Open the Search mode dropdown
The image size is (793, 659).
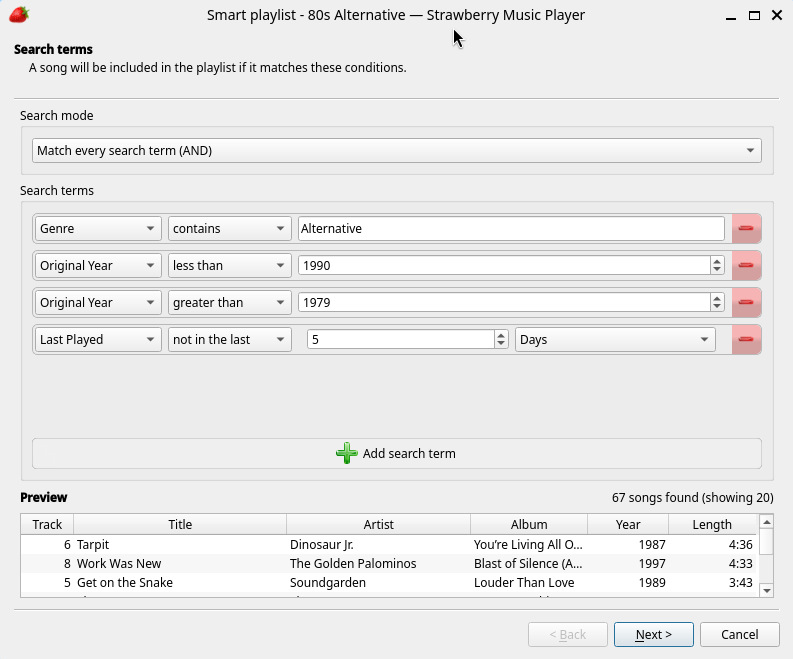pos(396,151)
